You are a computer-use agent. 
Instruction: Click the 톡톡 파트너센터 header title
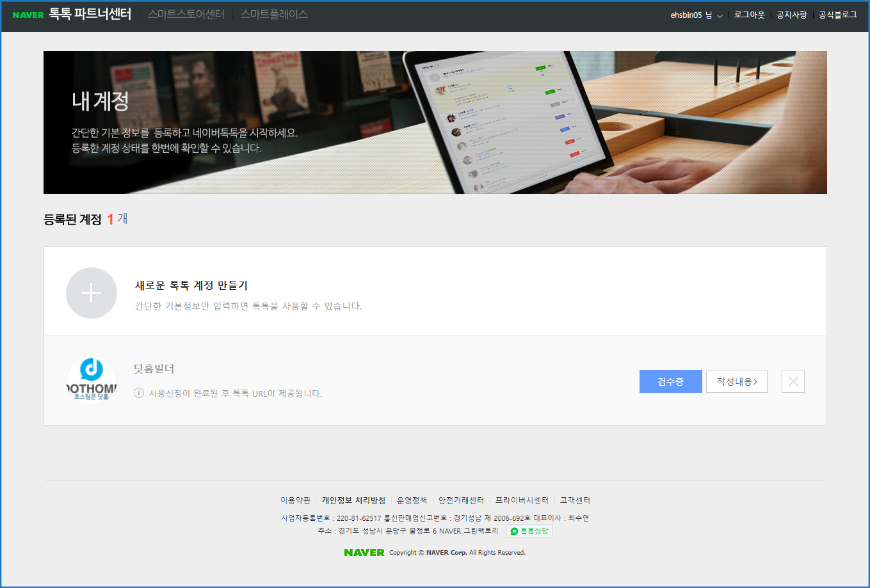[x=90, y=14]
